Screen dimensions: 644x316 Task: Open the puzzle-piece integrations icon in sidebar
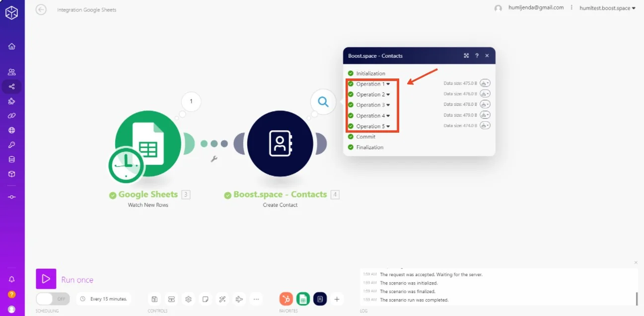12,101
